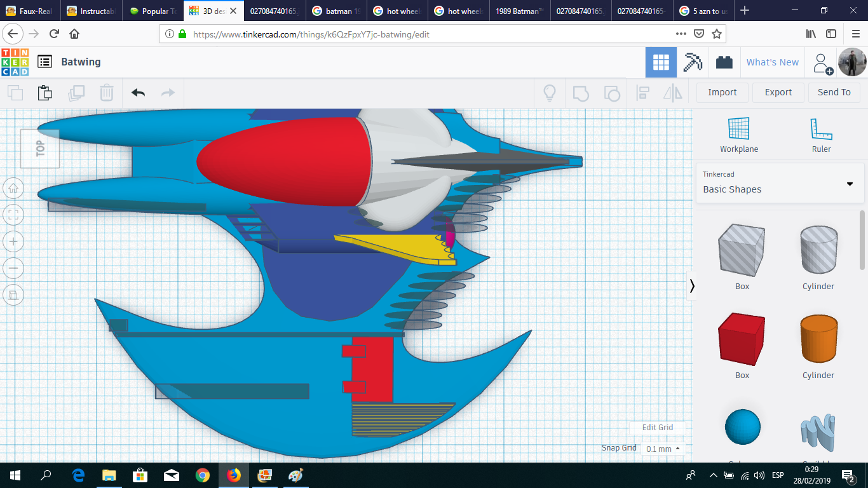Pick the Scribble shape
Screen dimensions: 868x488
coord(818,433)
